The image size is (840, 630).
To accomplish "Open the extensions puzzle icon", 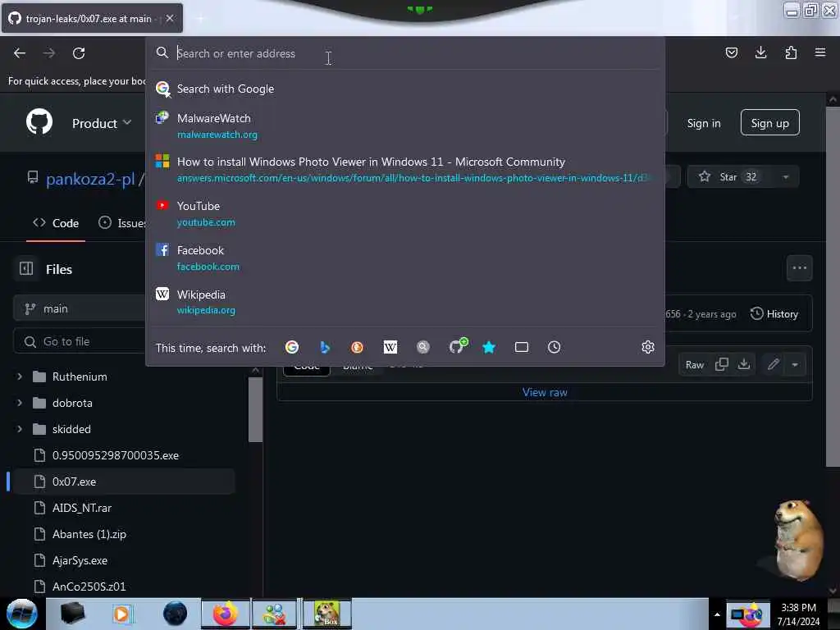I will coord(791,52).
